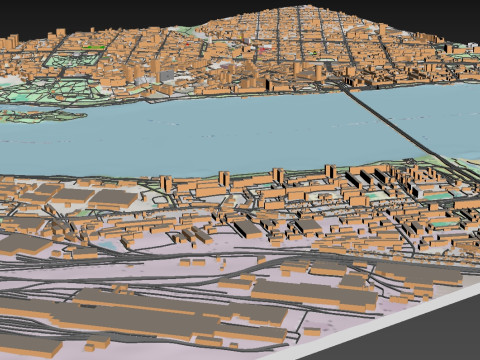Click the rectangular green park on far shore
This screenshot has width=480, height=360.
[73, 59]
